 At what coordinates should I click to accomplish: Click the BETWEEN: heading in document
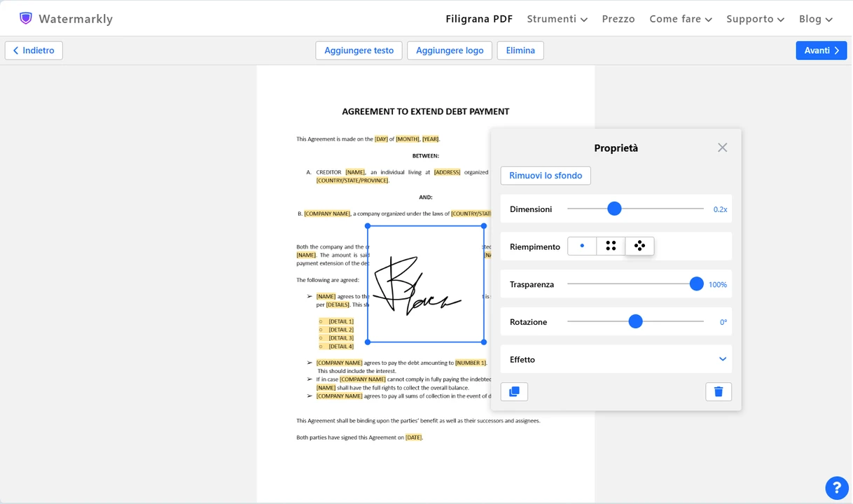click(x=426, y=155)
